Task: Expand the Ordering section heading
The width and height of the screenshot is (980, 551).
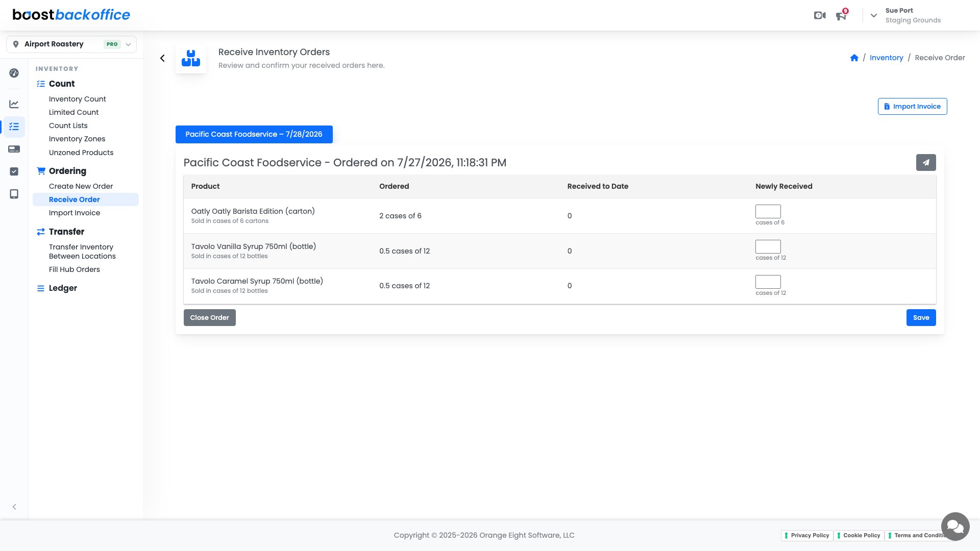Action: coord(67,171)
